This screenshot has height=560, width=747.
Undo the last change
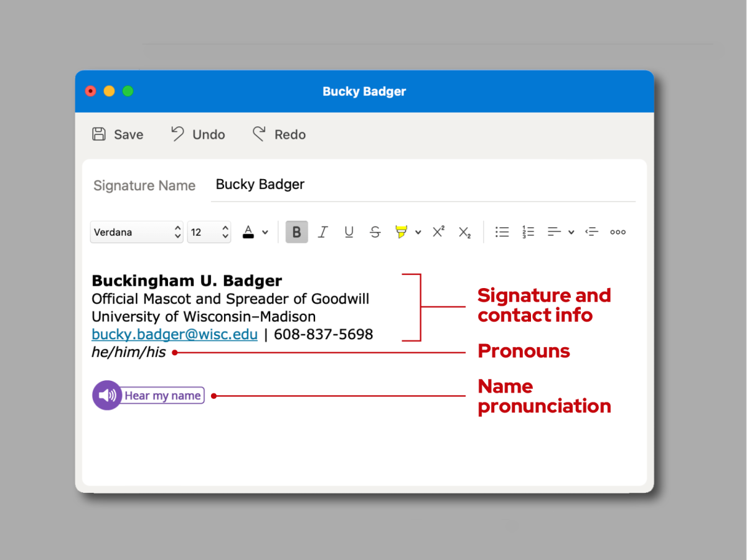point(197,134)
